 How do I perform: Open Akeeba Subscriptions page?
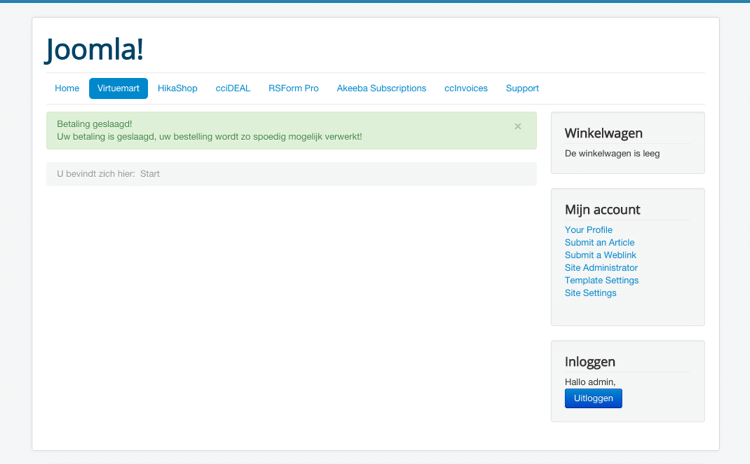pyautogui.click(x=381, y=88)
